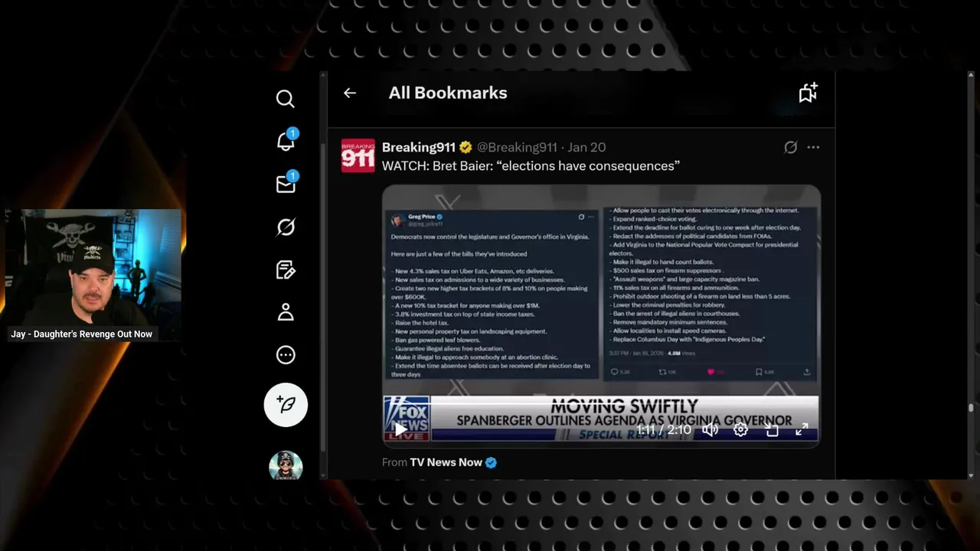The image size is (980, 551).
Task: Click the picture-in-picture video icon
Action: (x=772, y=430)
